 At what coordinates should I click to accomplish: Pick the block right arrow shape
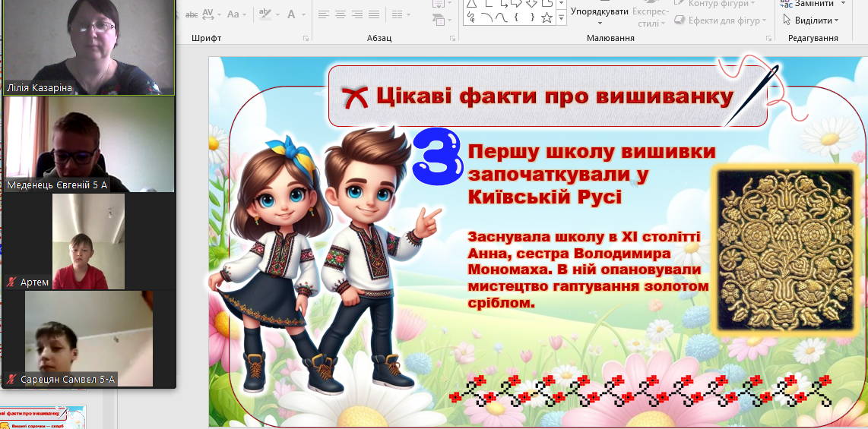(517, 3)
